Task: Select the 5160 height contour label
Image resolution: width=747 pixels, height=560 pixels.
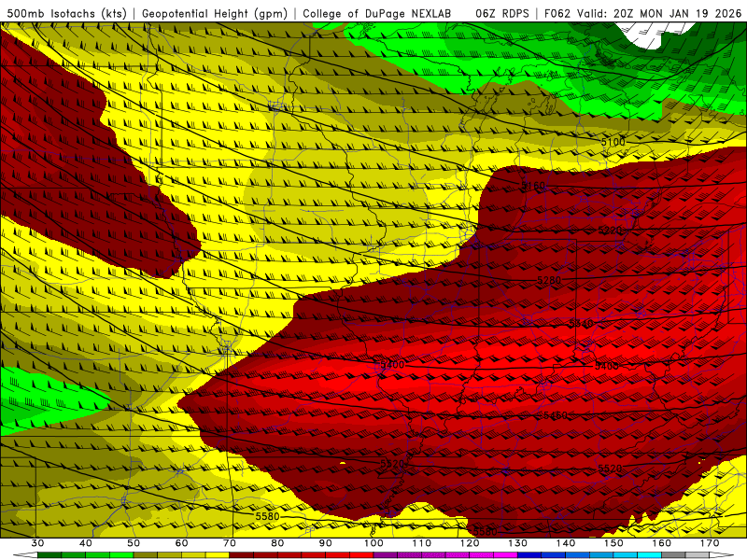Action: tap(533, 185)
